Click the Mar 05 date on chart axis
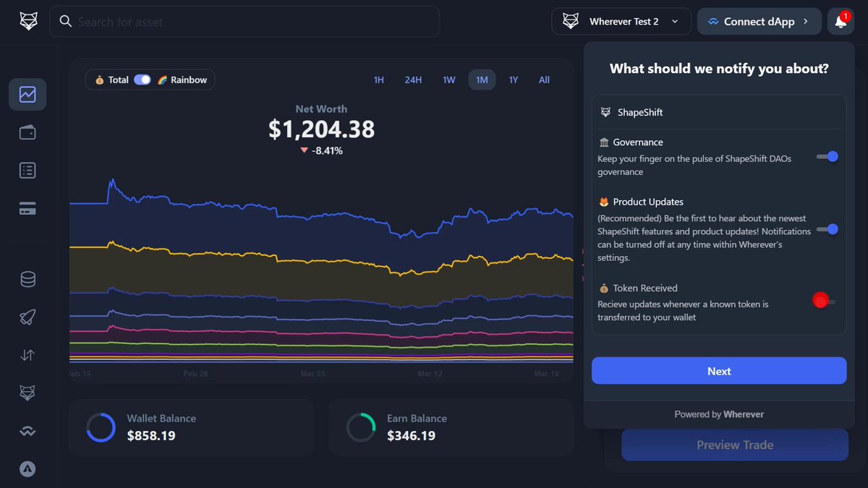 point(313,374)
